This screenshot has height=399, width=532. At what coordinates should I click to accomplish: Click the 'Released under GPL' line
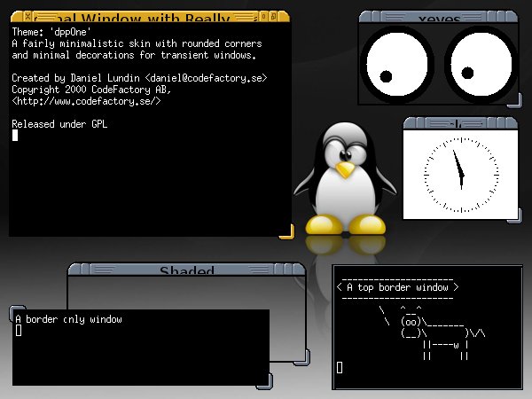pos(59,124)
